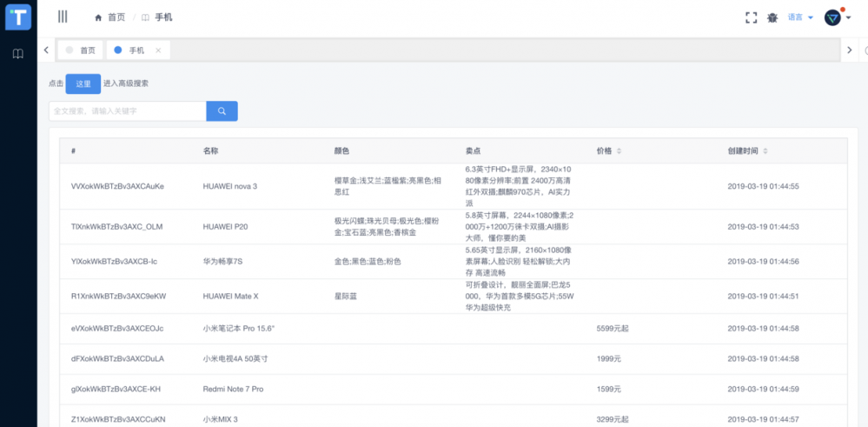Close the 手机 tab
The image size is (868, 427).
(158, 50)
